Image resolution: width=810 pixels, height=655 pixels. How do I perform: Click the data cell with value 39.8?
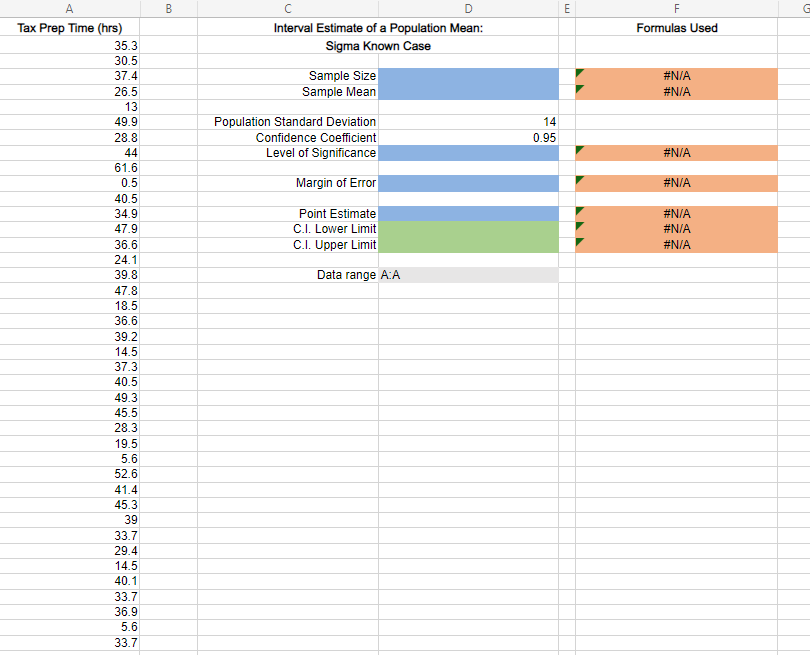click(x=70, y=275)
